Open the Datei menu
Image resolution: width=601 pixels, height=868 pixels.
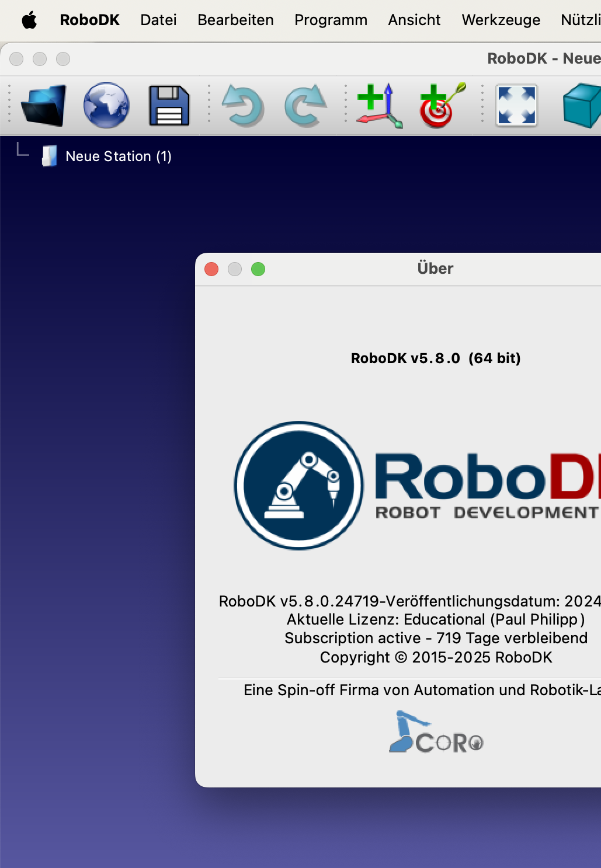pyautogui.click(x=158, y=20)
